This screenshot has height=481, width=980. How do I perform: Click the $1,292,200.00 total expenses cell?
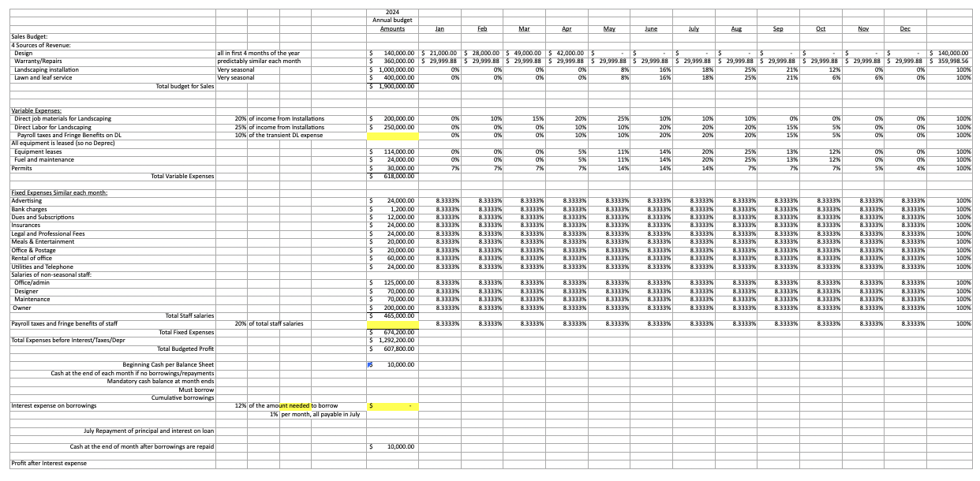(392, 340)
